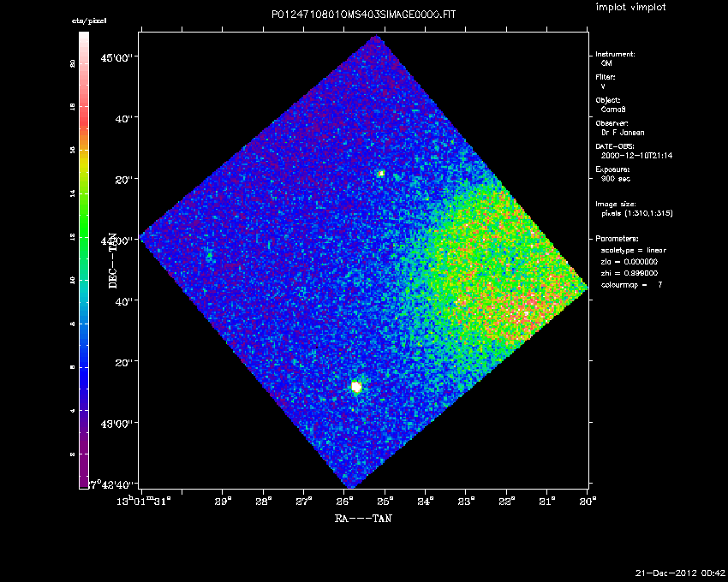Screen dimensions: 728x582
Task: Click the 'scaletype = linear' parameter
Action: pos(633,250)
